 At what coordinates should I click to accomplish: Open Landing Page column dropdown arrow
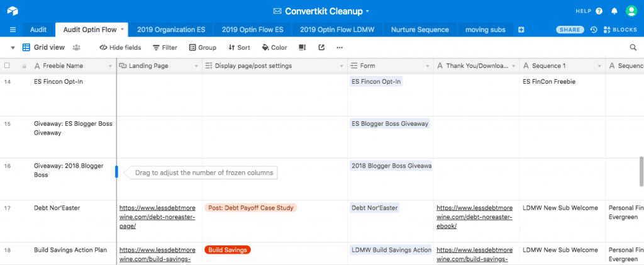pos(195,65)
